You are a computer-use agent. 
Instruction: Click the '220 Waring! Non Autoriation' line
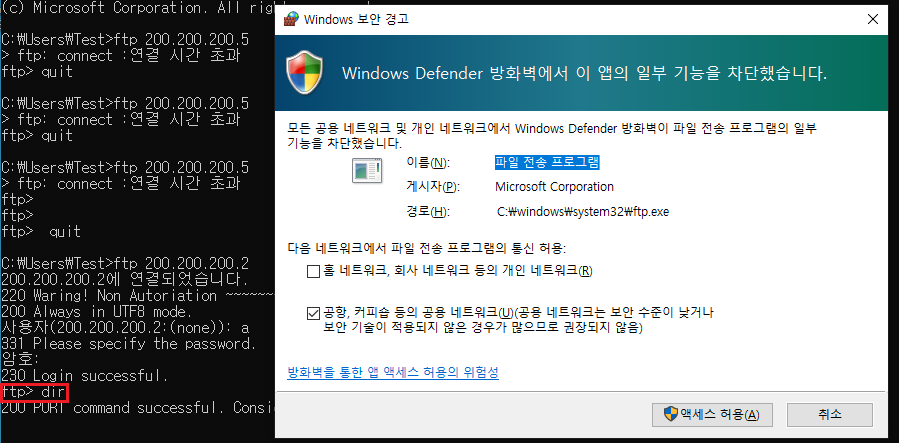point(138,296)
